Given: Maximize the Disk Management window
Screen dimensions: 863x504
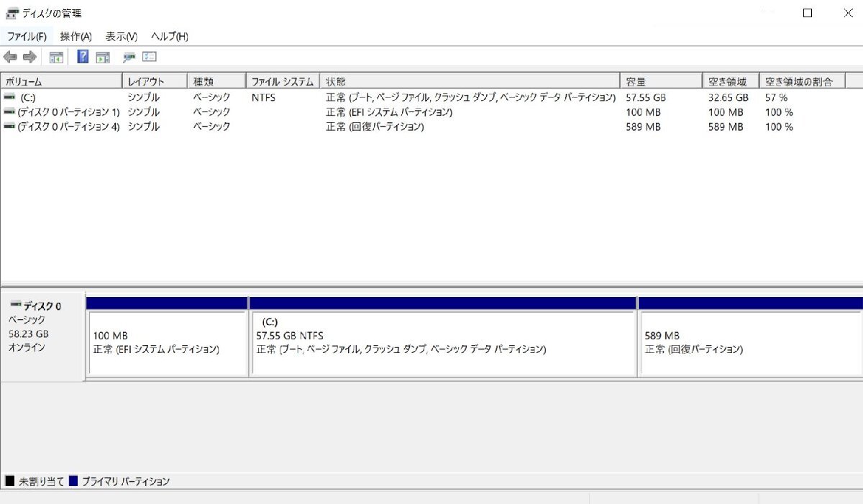Looking at the screenshot, I should pyautogui.click(x=808, y=13).
